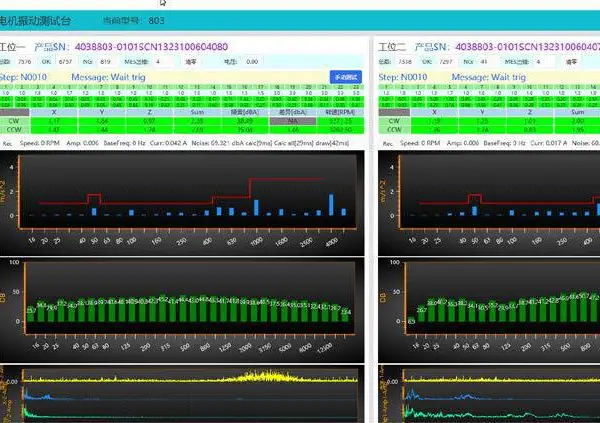Click station one vibration bar chart with red limit line
The height and width of the screenshot is (423, 600).
click(182, 203)
